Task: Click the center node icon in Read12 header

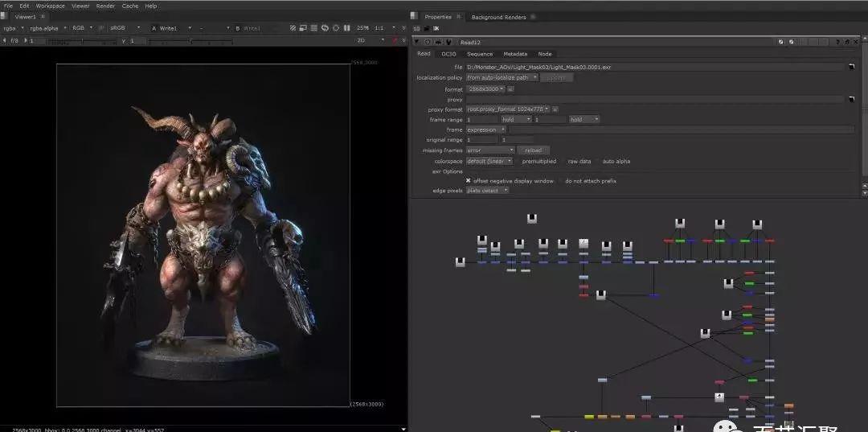Action: pos(428,42)
